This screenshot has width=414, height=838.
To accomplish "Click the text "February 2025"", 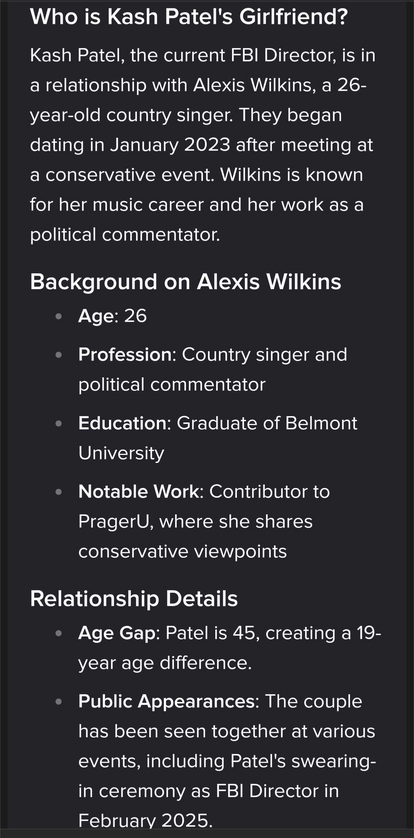I will (x=144, y=821).
